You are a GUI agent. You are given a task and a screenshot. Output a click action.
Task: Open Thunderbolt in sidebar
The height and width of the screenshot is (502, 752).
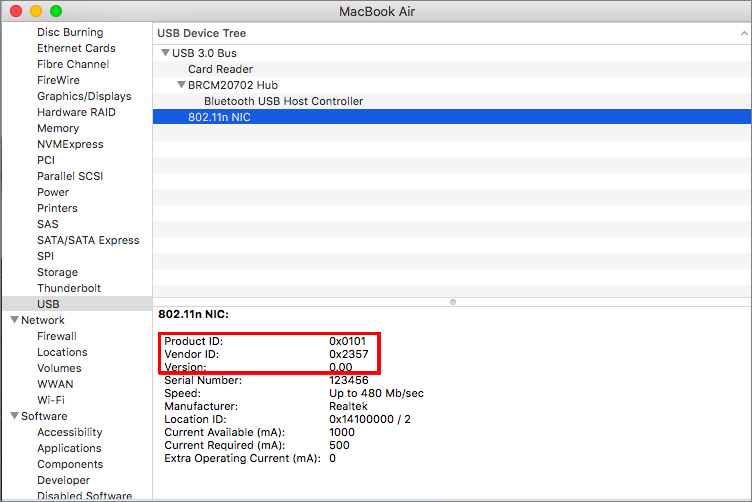coord(69,288)
